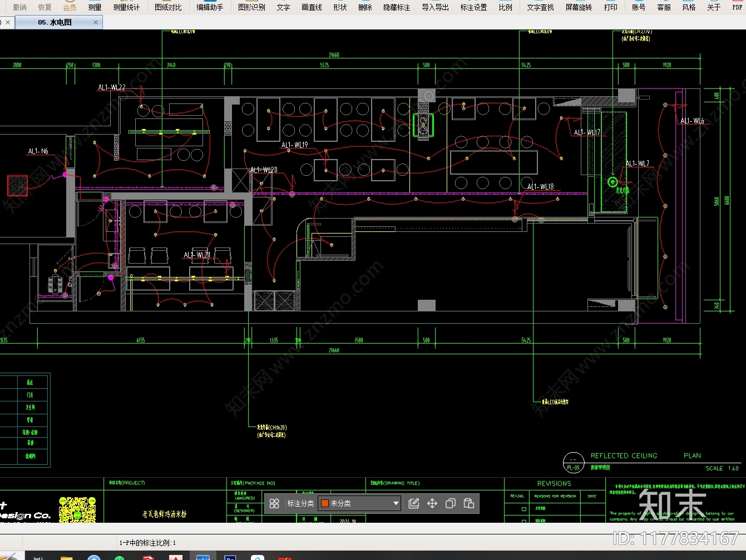Open the 未分类 annotation category dropdown
Viewport: 746px width, 560px height.
[359, 503]
